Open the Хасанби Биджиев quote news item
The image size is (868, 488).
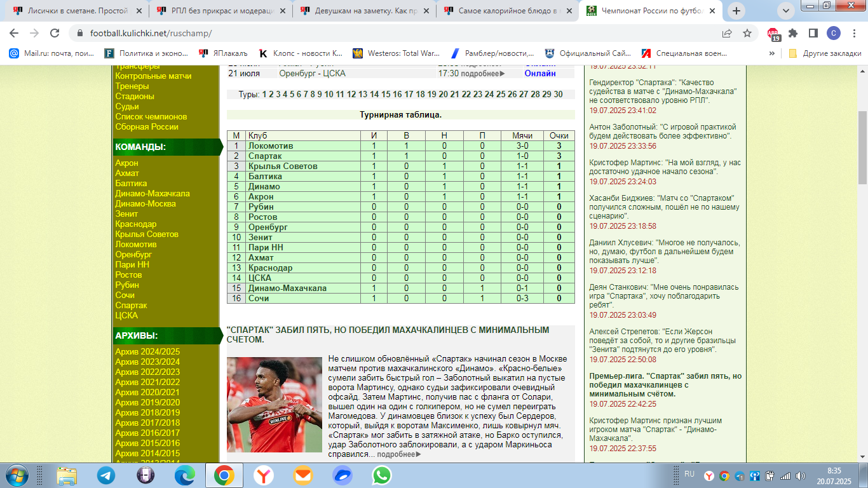pos(664,207)
